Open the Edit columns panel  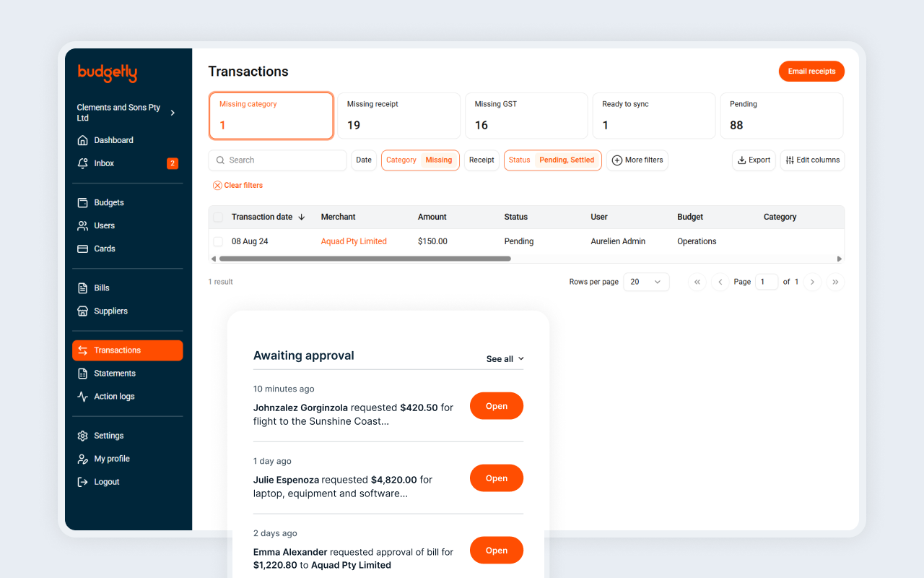[812, 160]
